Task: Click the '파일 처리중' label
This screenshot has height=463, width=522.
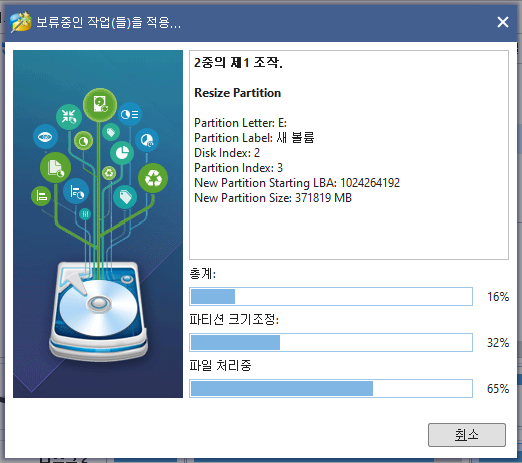Action: (220, 366)
